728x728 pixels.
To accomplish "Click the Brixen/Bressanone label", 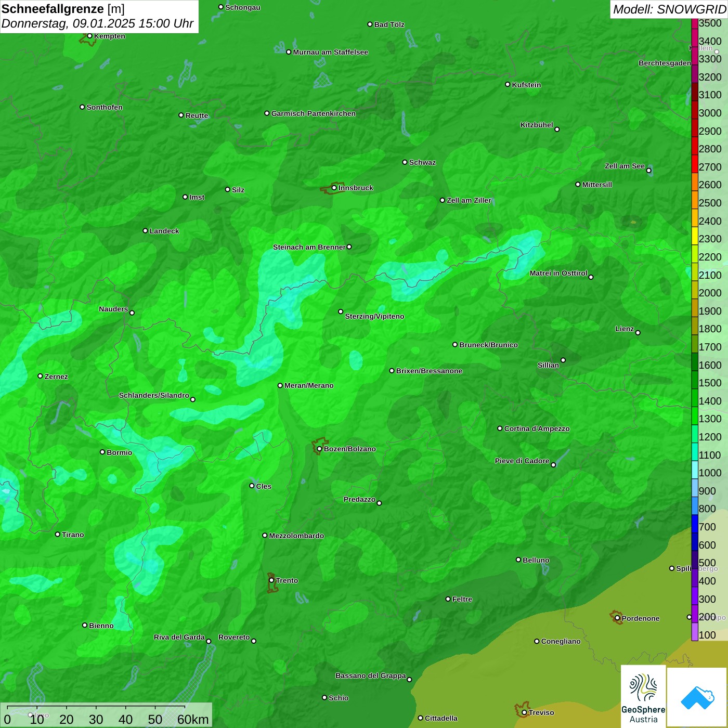I will point(430,371).
